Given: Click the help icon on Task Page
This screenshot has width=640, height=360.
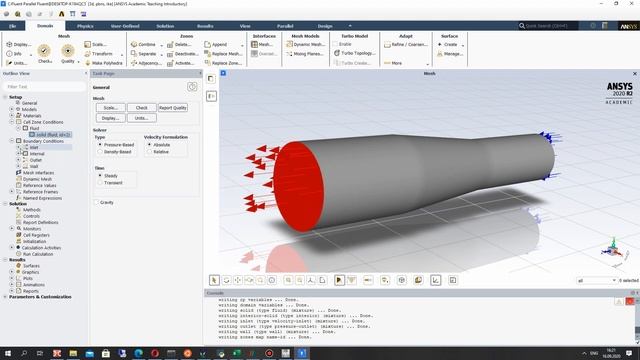Looking at the screenshot, I should click(192, 87).
